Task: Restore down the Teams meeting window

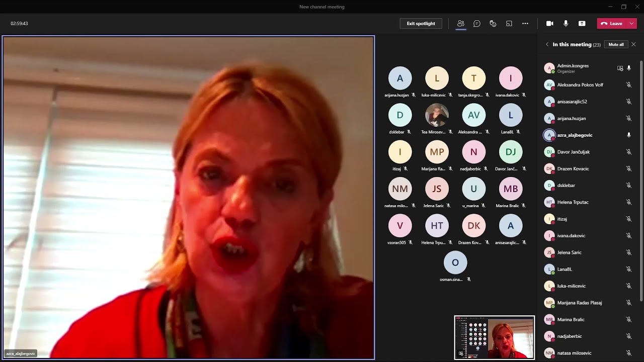Action: pyautogui.click(x=624, y=7)
